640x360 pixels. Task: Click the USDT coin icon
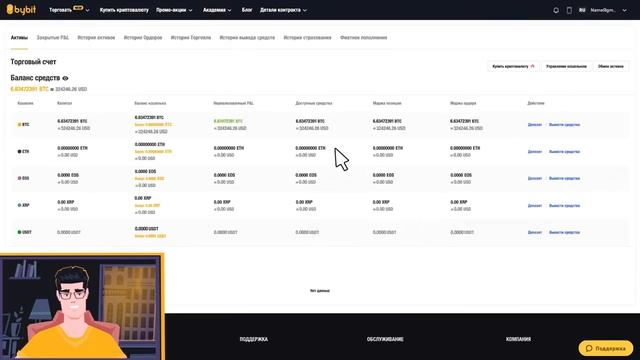pyautogui.click(x=19, y=232)
